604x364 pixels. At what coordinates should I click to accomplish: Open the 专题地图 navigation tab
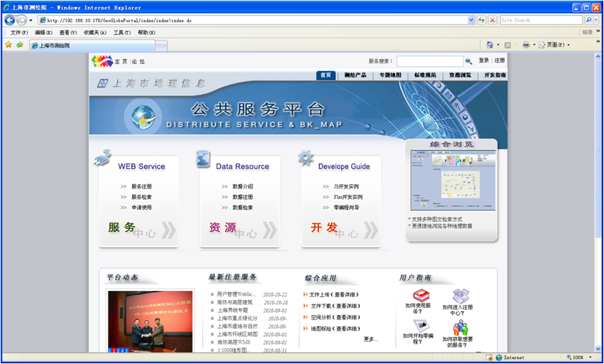tap(390, 75)
